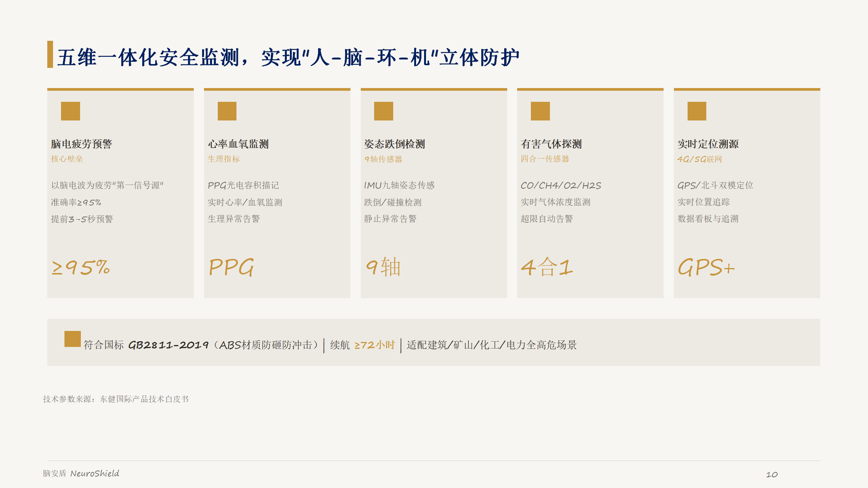Select the large 9轴 label
Viewport: 868px width, 488px height.
click(x=383, y=267)
